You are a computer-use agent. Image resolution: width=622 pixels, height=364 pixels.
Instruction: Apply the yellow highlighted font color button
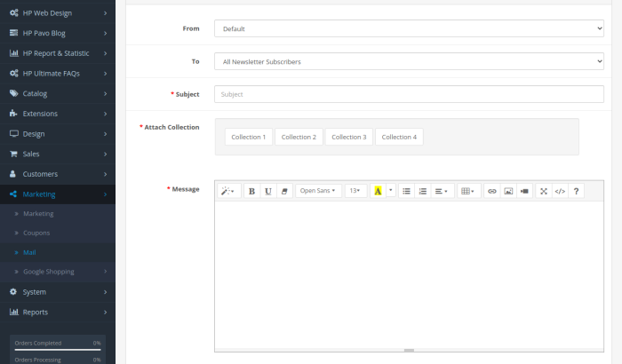378,191
